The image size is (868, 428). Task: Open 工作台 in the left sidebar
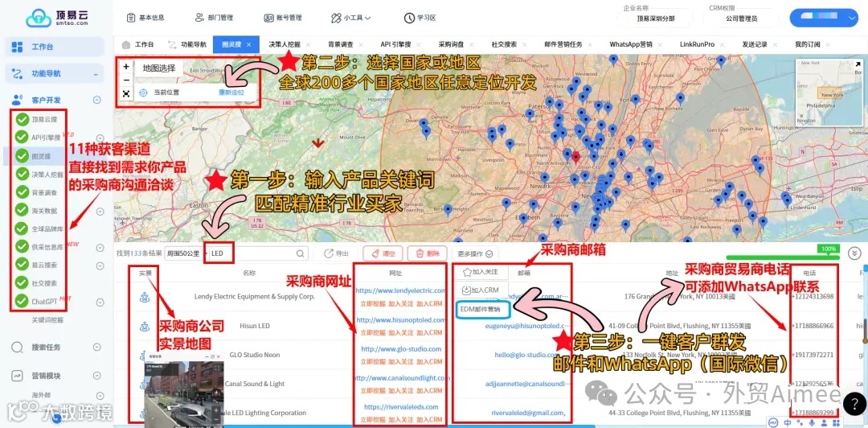(55, 47)
